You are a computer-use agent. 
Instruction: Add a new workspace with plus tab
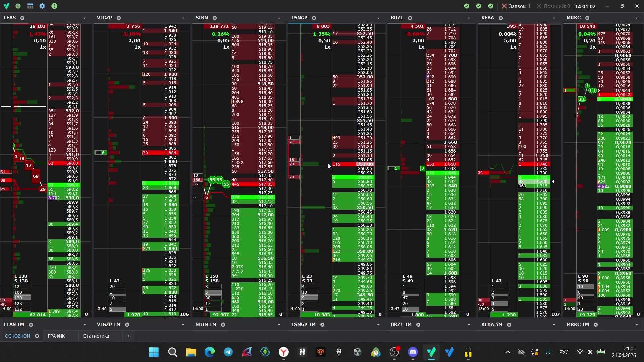[128, 336]
